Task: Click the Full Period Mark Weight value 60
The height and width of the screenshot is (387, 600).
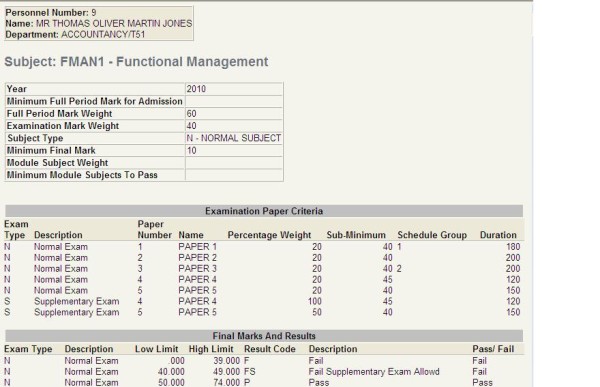Action: pyautogui.click(x=234, y=114)
